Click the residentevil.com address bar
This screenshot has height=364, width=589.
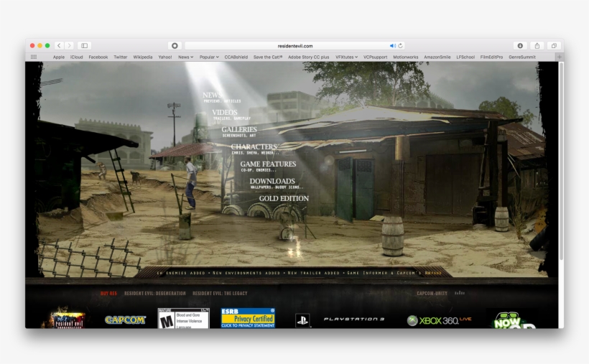[294, 45]
